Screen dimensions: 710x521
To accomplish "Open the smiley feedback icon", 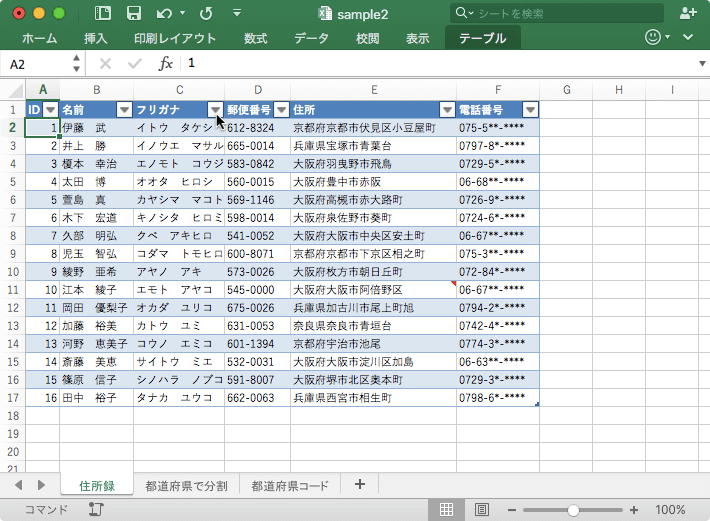I will click(653, 37).
